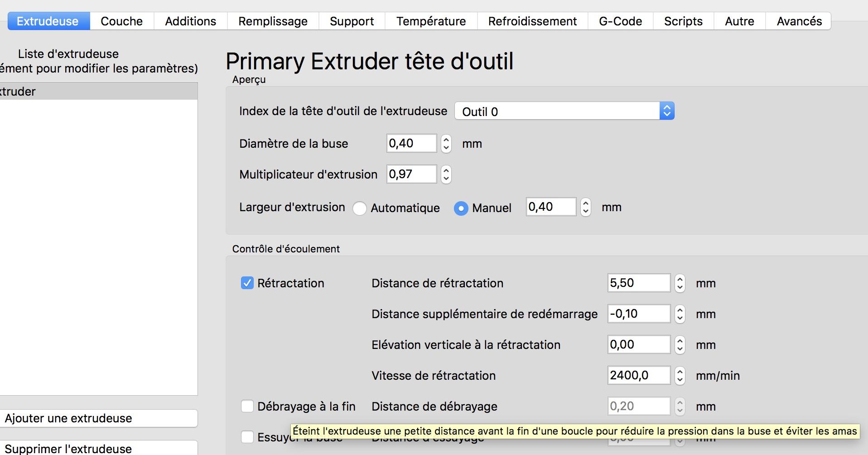Open the Support tab
Viewport: 868px width, 455px height.
click(352, 21)
